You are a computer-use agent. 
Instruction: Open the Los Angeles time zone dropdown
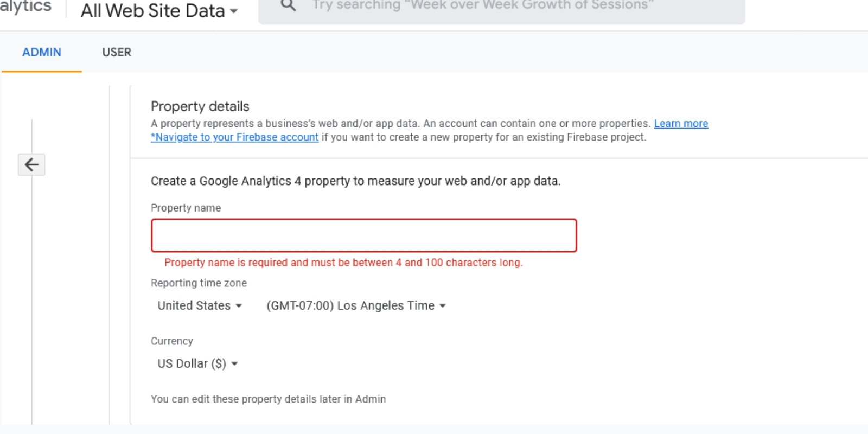point(353,305)
